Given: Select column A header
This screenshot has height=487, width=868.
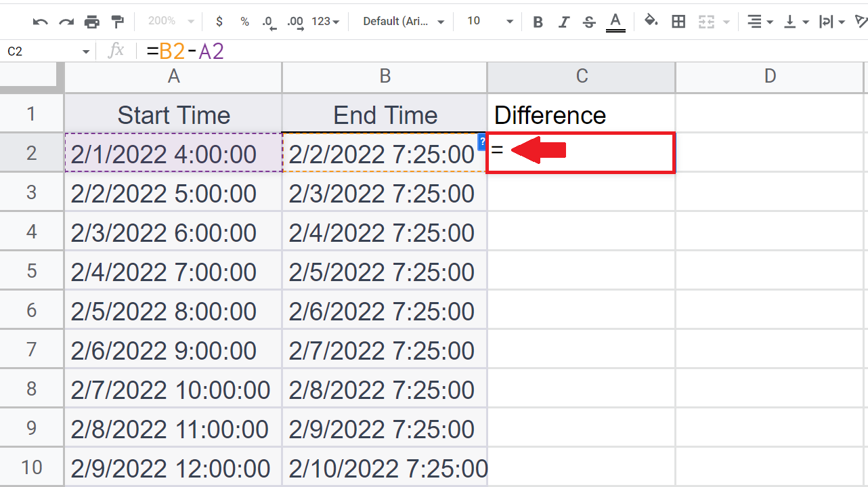Looking at the screenshot, I should [x=173, y=77].
